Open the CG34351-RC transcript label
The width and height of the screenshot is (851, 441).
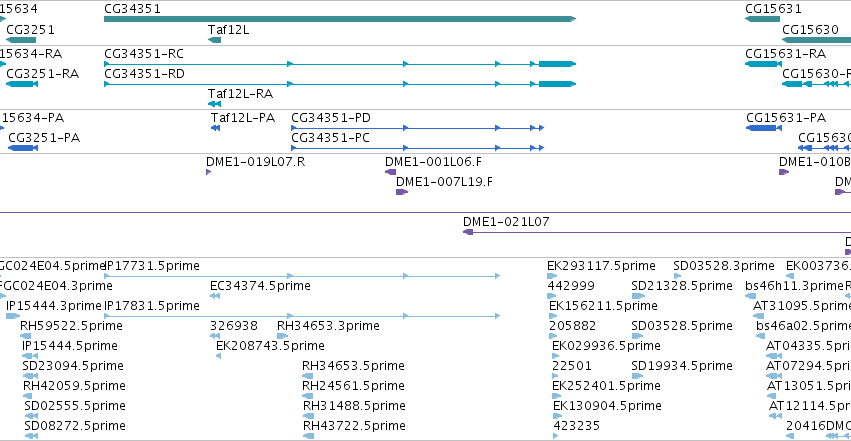[x=144, y=54]
